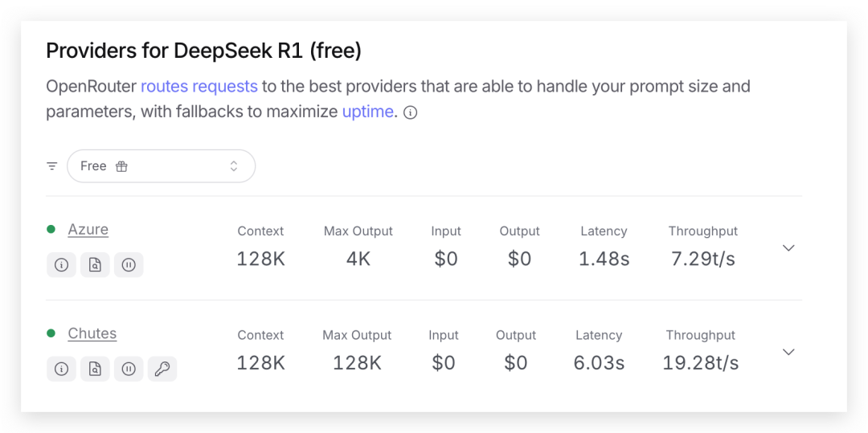Click the Azure green status dot
This screenshot has width=868, height=433.
[x=51, y=230]
